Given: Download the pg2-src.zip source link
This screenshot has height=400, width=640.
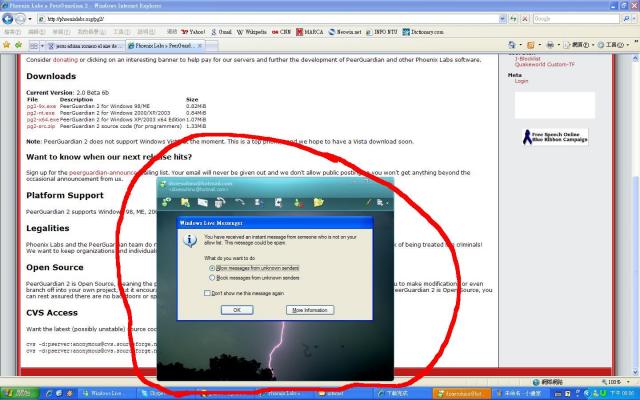Looking at the screenshot, I should [x=41, y=126].
